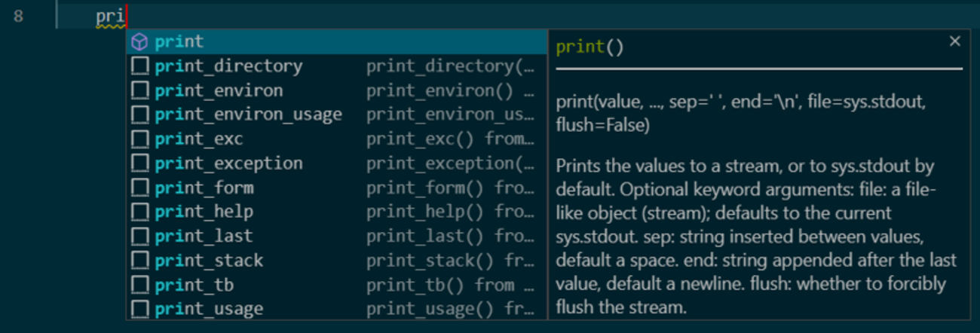Click the square icon beside print_last
This screenshot has height=333, width=980.
[x=139, y=237]
